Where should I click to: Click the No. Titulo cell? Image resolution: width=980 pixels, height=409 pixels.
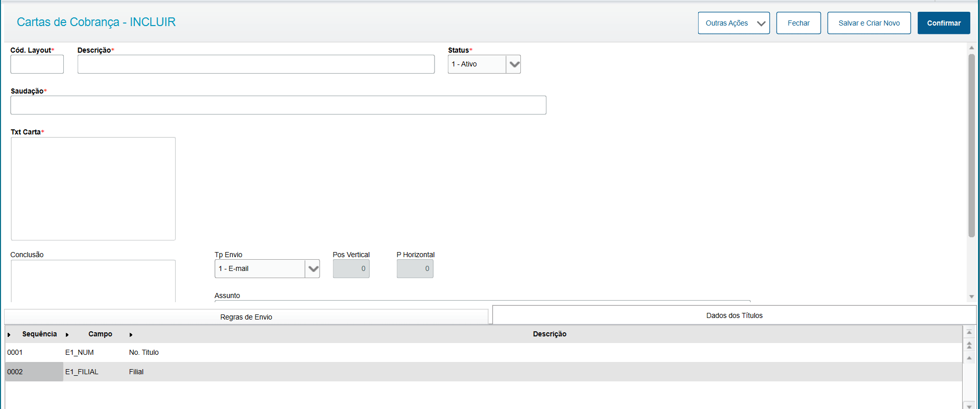click(x=544, y=352)
